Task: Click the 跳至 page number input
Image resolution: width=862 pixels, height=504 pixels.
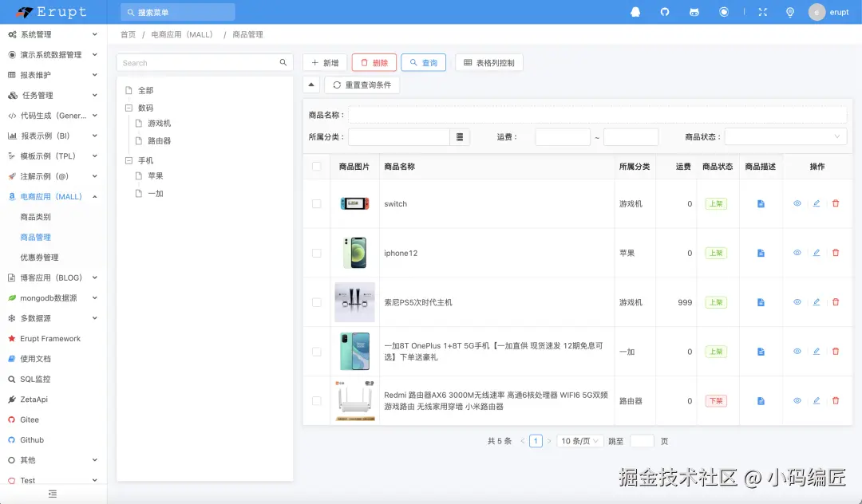Action: point(642,441)
